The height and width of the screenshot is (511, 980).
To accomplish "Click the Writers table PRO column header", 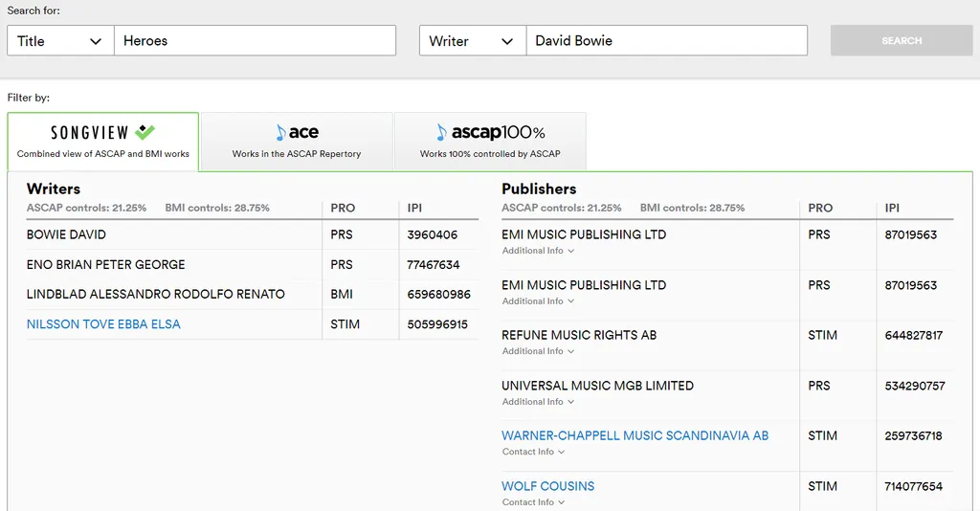I will click(x=343, y=208).
